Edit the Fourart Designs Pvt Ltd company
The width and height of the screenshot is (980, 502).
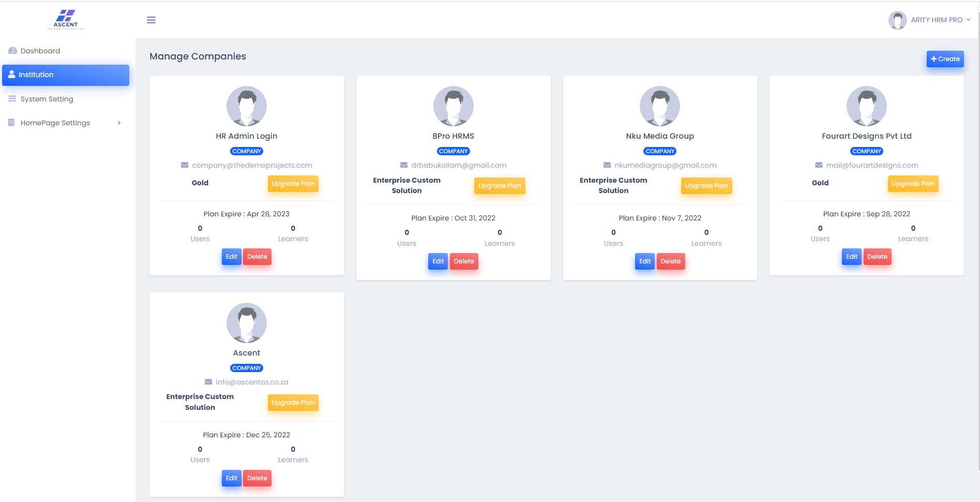852,257
